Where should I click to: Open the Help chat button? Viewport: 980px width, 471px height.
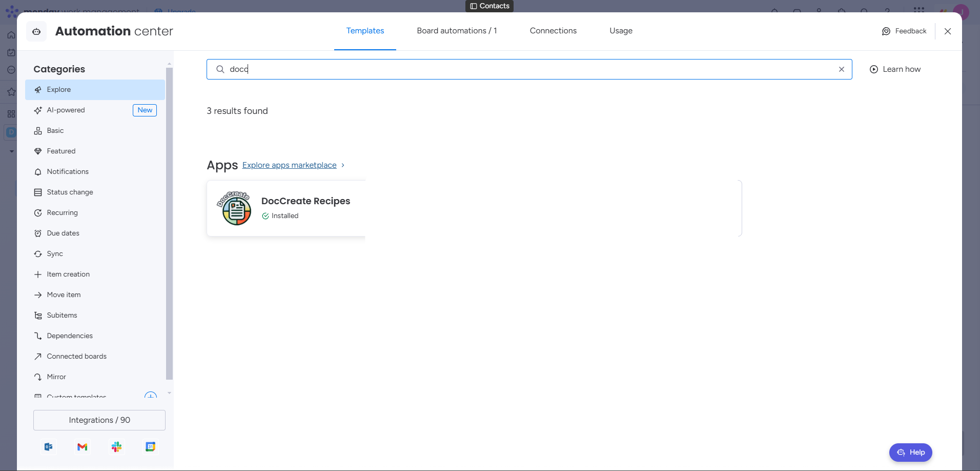tap(911, 453)
